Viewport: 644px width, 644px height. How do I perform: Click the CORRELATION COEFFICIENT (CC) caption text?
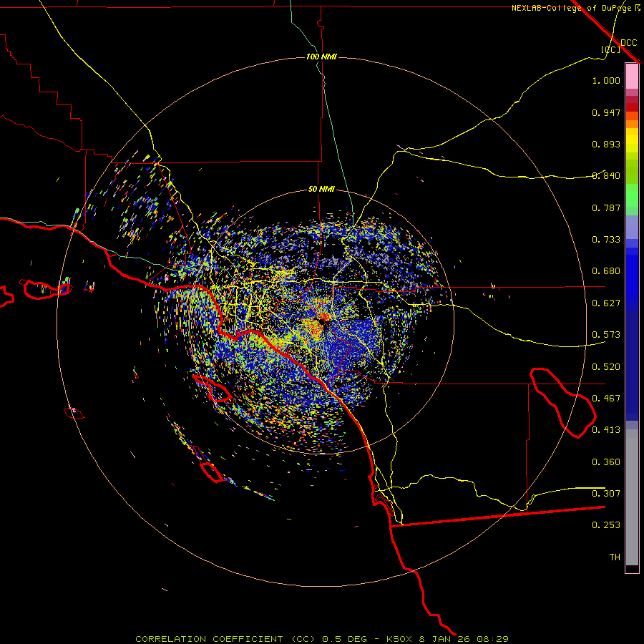225,639
